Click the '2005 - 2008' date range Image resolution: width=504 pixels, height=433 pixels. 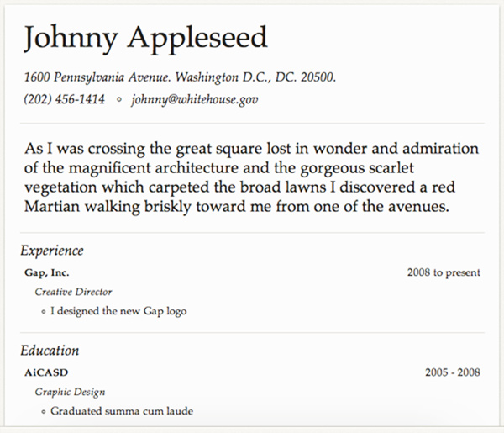[x=453, y=372]
